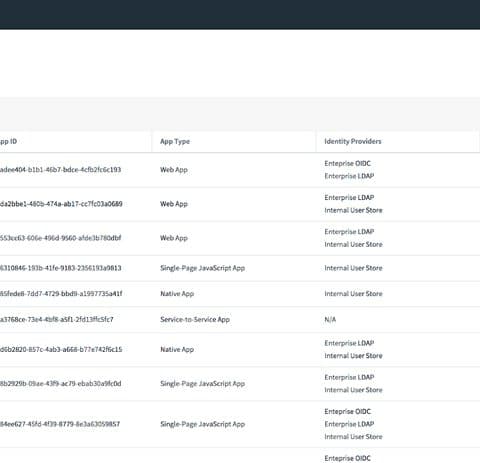Click Single-Page JavaScript App in ebab30a9fc0d row
The height and width of the screenshot is (463, 480).
[x=202, y=384]
